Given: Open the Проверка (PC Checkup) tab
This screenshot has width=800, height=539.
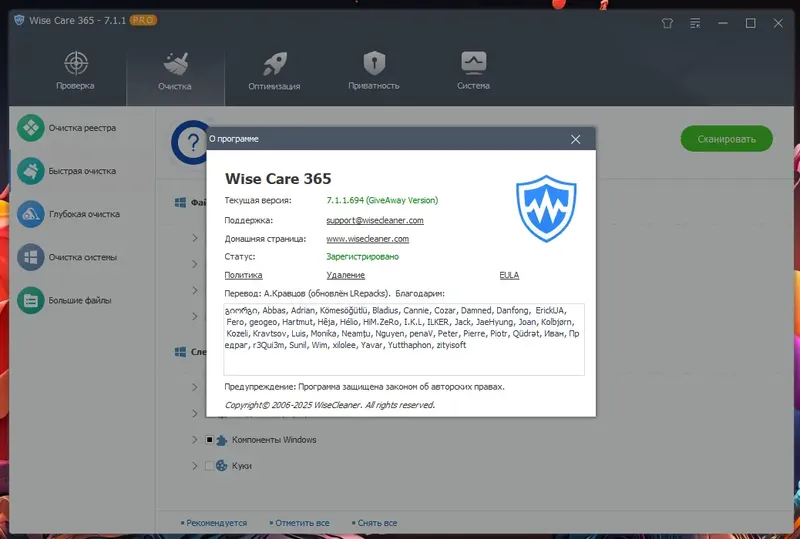Looking at the screenshot, I should [76, 71].
